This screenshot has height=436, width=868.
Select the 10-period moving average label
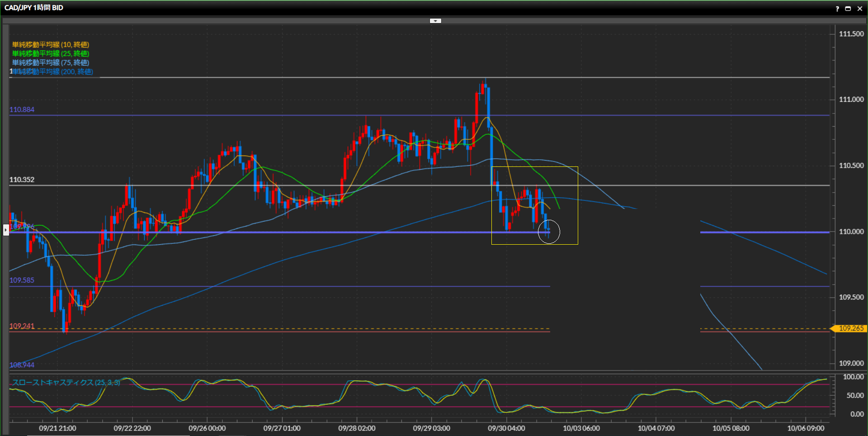pos(51,45)
